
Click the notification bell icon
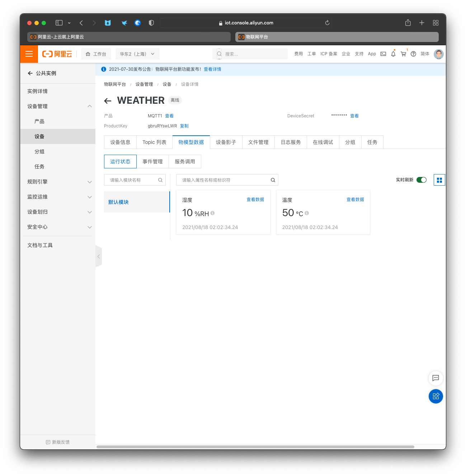click(393, 54)
